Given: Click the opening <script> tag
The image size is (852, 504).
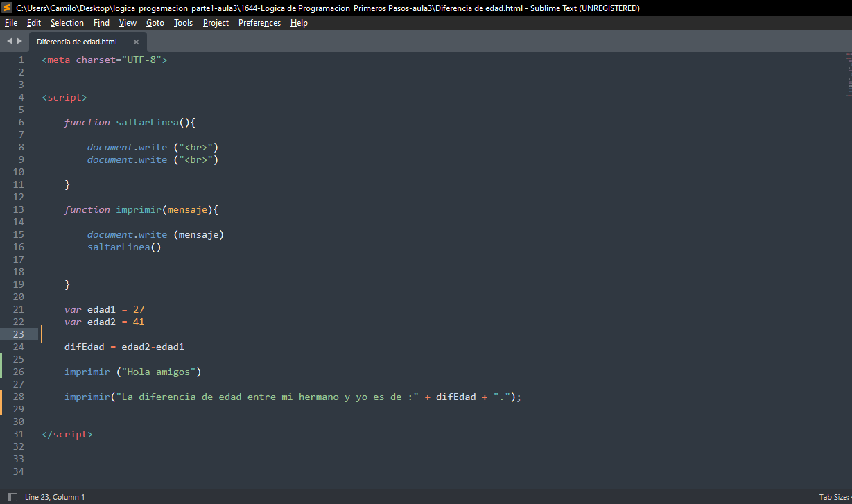Looking at the screenshot, I should (64, 97).
